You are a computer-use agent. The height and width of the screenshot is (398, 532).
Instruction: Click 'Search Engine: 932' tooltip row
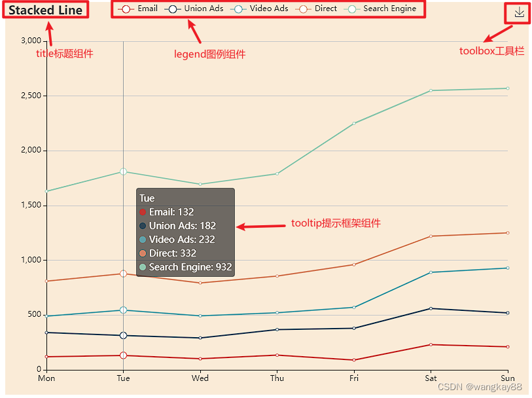point(186,267)
